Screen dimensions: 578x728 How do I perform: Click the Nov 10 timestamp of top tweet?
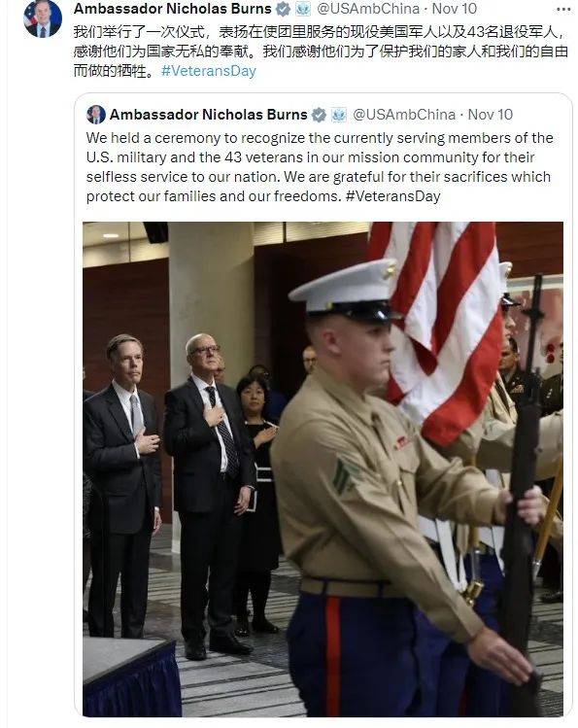pos(455,9)
